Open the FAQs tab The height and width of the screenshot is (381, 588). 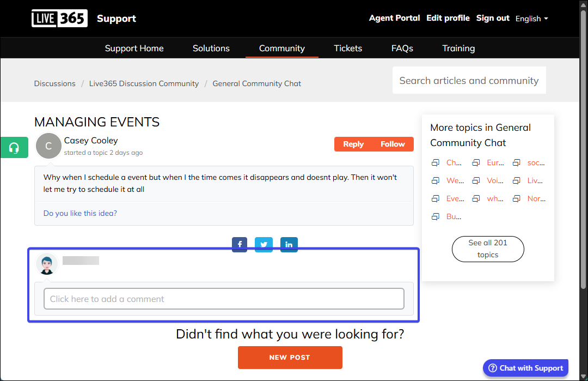pos(402,48)
